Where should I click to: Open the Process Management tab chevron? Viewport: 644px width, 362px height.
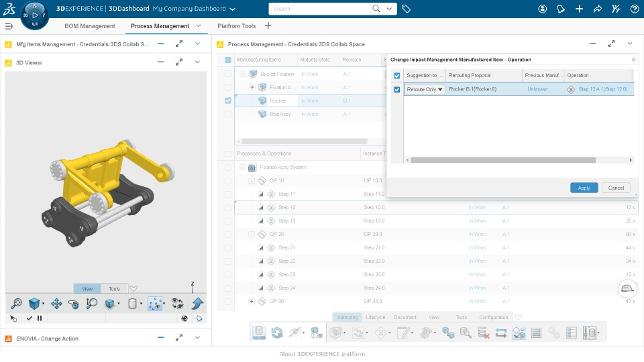pyautogui.click(x=199, y=26)
